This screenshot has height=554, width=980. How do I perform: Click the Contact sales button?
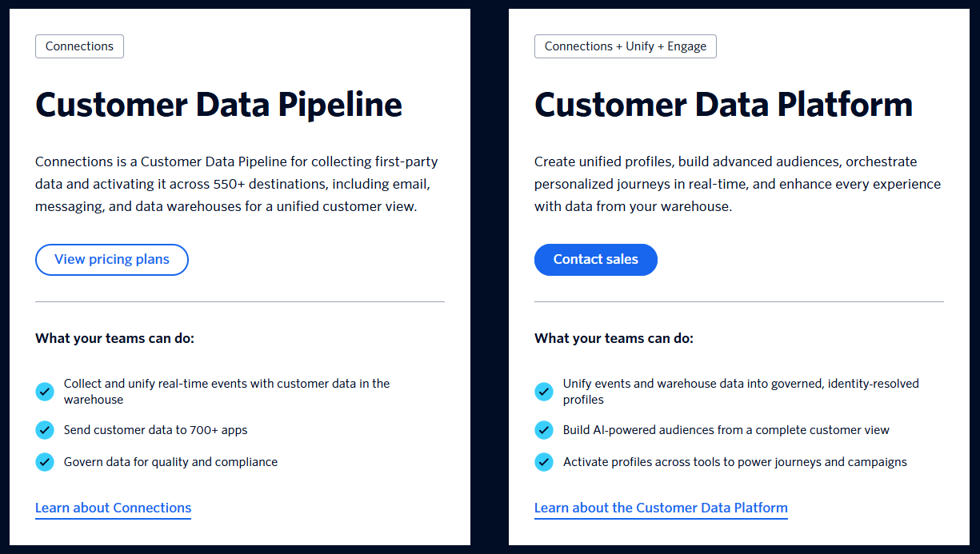596,260
